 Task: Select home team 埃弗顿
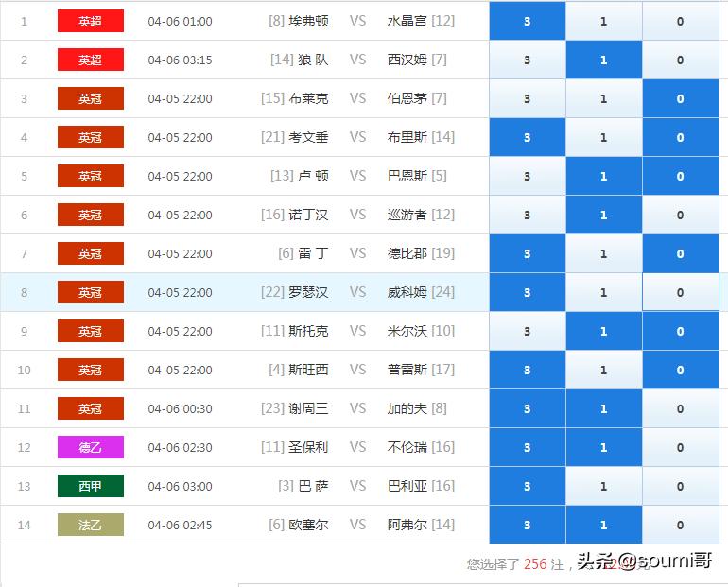(308, 21)
